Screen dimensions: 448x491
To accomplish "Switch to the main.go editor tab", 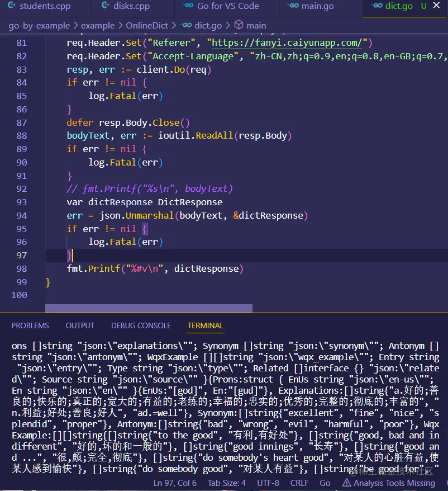I will point(317,6).
